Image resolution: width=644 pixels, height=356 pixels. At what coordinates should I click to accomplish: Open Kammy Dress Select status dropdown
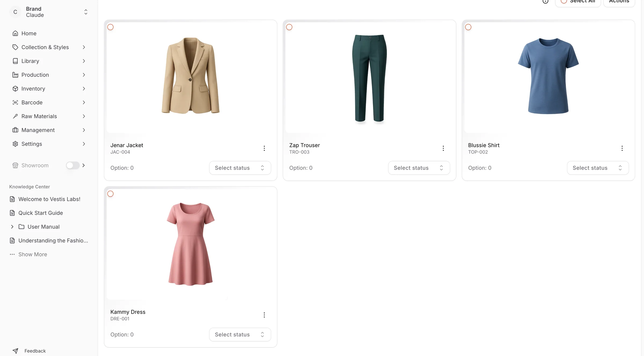240,335
